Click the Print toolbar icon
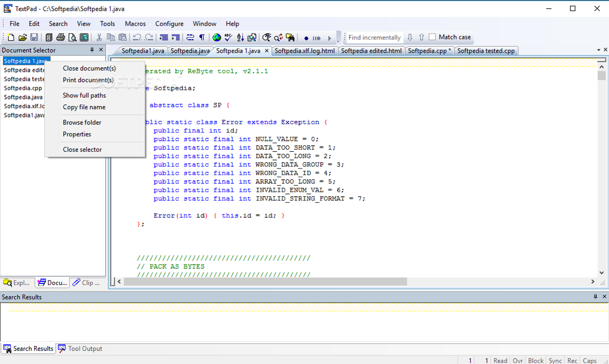Image resolution: width=609 pixels, height=364 pixels. click(61, 38)
